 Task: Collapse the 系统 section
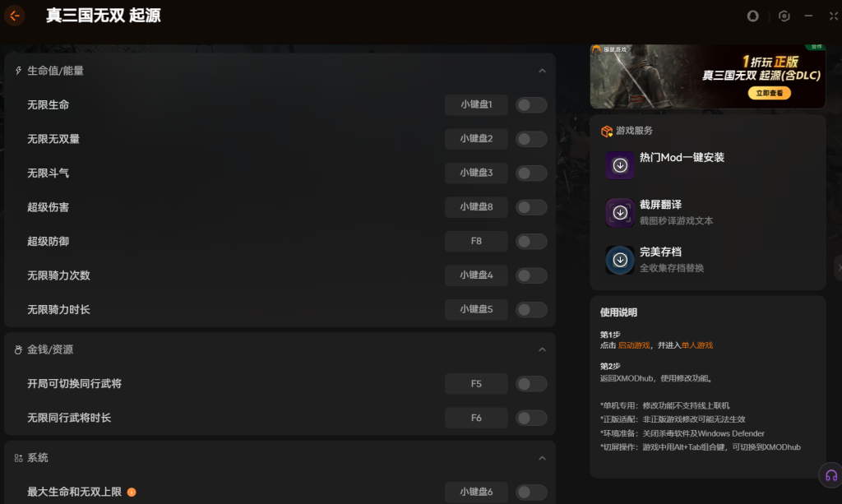pyautogui.click(x=542, y=458)
